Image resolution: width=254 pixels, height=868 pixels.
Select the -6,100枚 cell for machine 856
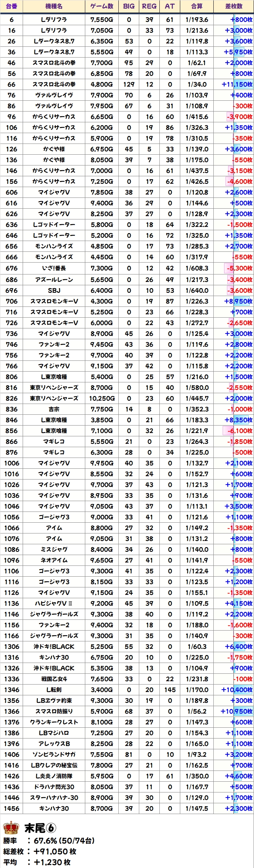(x=239, y=431)
